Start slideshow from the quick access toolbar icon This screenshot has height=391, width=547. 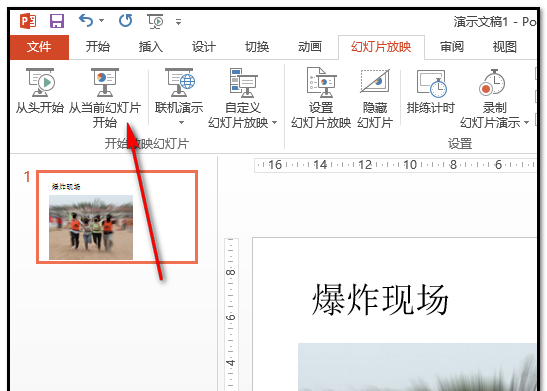click(x=155, y=21)
